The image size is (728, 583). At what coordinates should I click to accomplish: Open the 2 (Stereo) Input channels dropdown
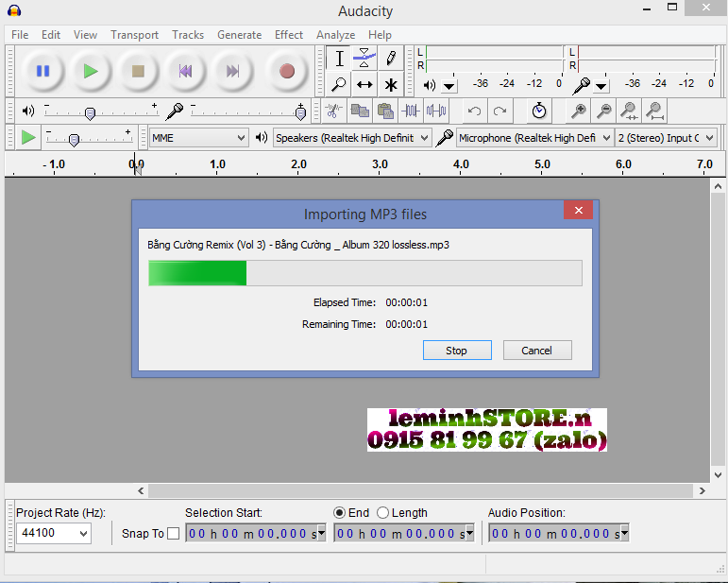tap(666, 138)
